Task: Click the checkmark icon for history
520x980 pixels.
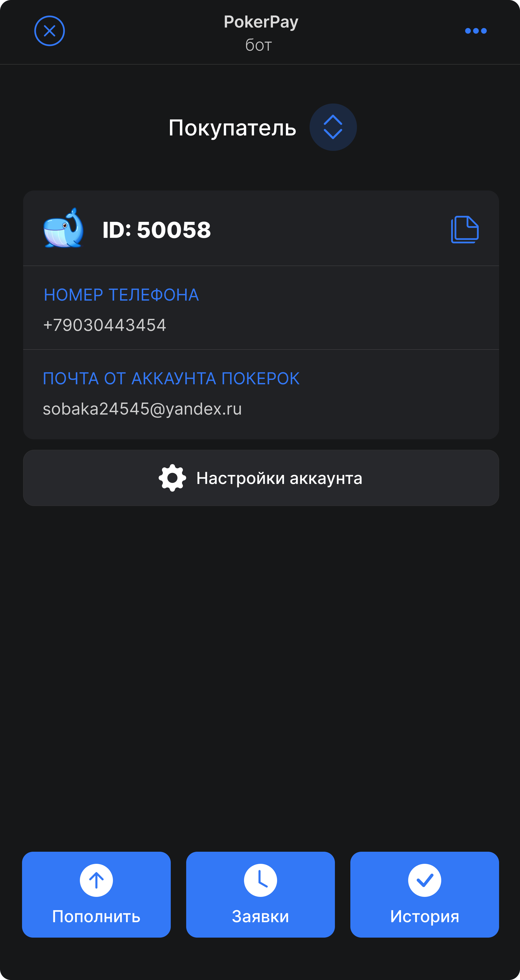Action: [424, 880]
